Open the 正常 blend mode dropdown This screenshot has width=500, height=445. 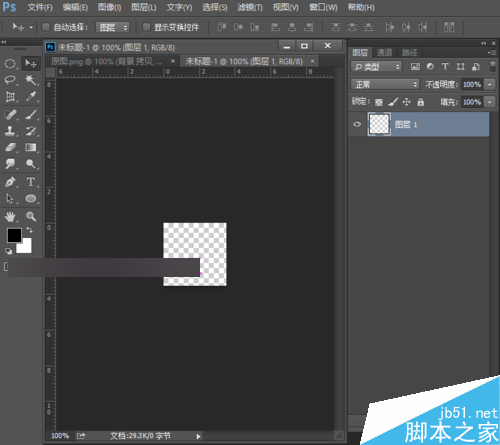[385, 84]
